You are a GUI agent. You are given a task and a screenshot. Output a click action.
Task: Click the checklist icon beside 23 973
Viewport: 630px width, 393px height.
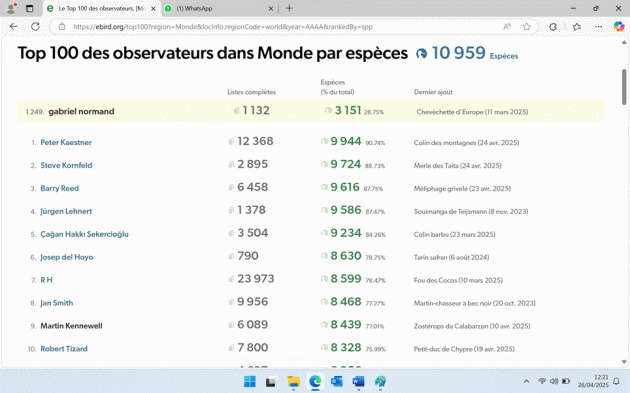(x=231, y=279)
